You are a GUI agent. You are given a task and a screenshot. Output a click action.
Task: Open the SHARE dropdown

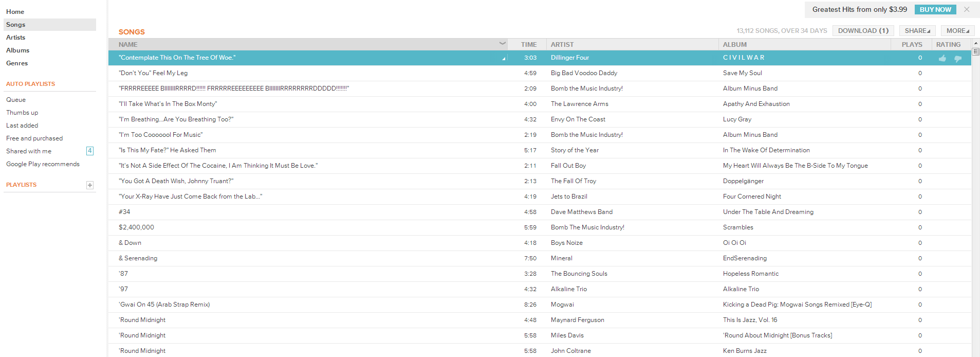(917, 31)
